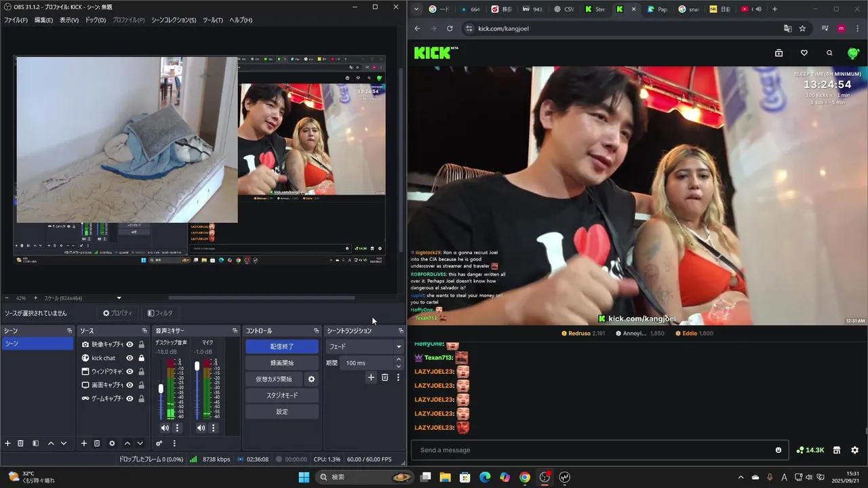Toggle visibility of the ウィンドウキャプチャ source

(130, 371)
